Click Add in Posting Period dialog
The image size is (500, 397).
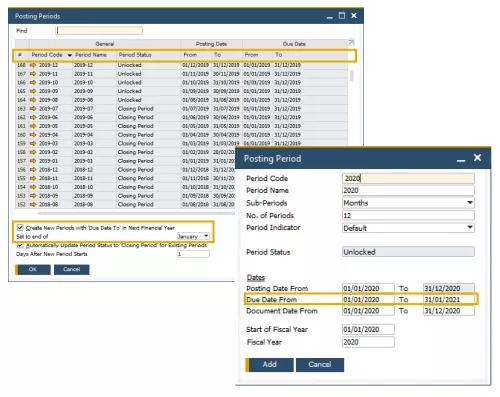[x=269, y=365]
